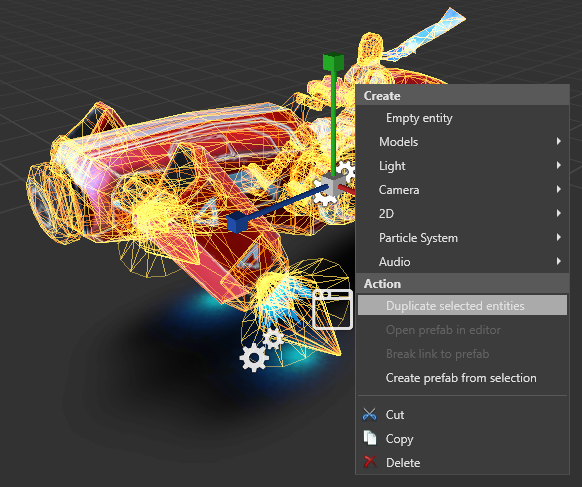This screenshot has width=582, height=487.
Task: Select Create prefab from selection
Action: [462, 378]
